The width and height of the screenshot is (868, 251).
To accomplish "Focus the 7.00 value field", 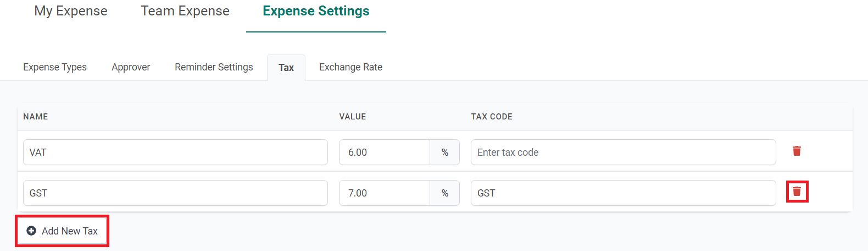I will coord(385,193).
